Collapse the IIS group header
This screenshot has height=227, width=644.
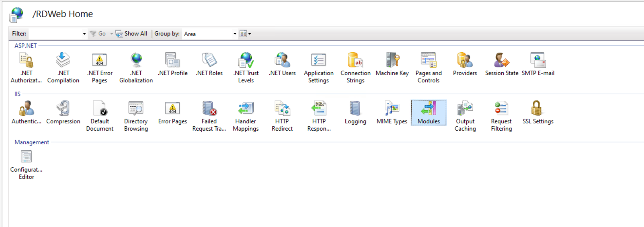pos(18,94)
